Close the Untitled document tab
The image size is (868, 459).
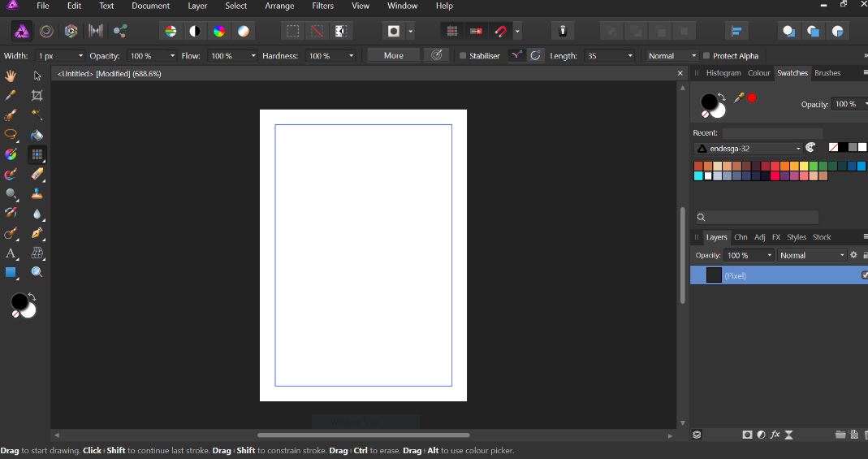pos(680,73)
